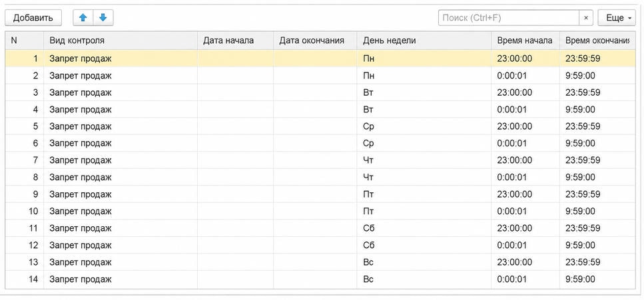This screenshot has height=300, width=644.
Task: Select Запрет продаж in row 2
Action: coord(121,76)
